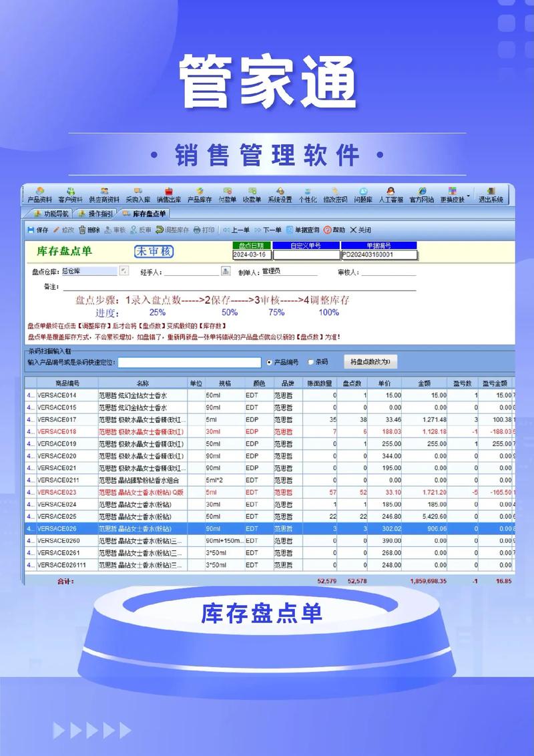Click 保存 in the document toolbar

(x=38, y=230)
